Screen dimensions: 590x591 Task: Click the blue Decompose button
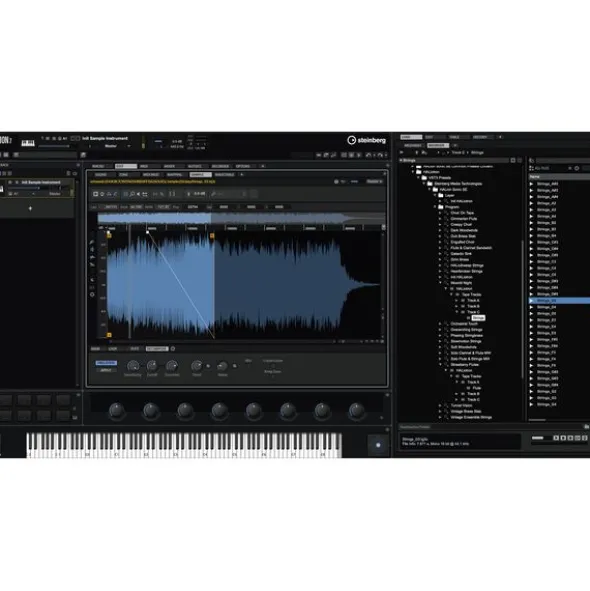tap(106, 363)
